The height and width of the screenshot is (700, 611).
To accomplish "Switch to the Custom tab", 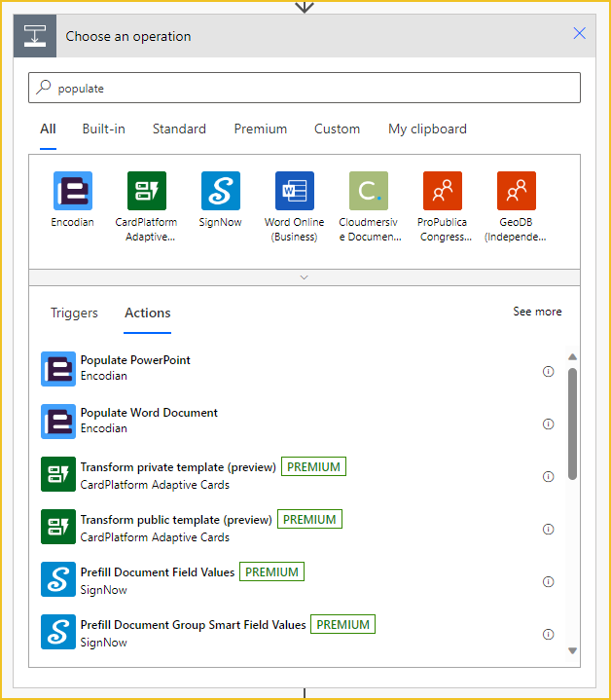I will pyautogui.click(x=338, y=129).
